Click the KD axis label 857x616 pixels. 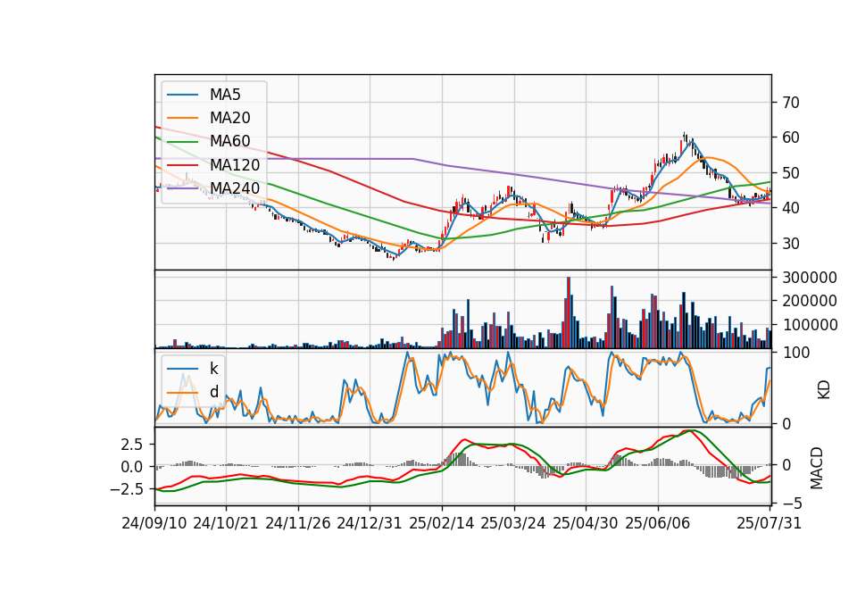point(824,390)
